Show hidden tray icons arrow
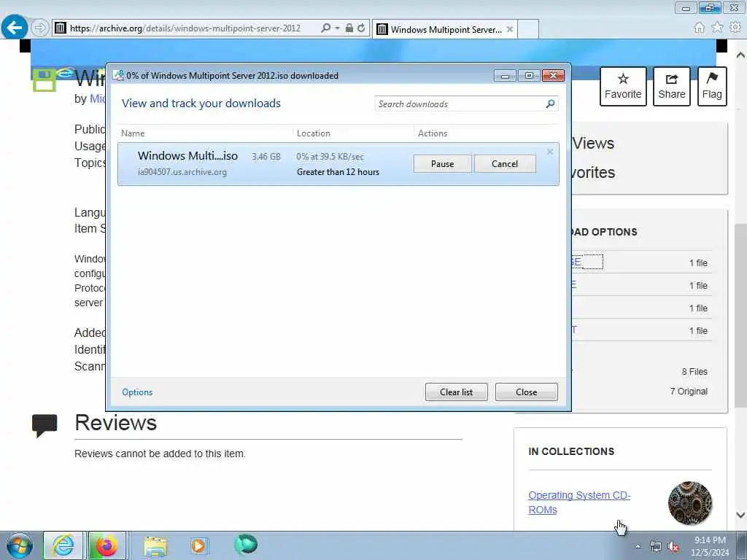 [x=638, y=547]
